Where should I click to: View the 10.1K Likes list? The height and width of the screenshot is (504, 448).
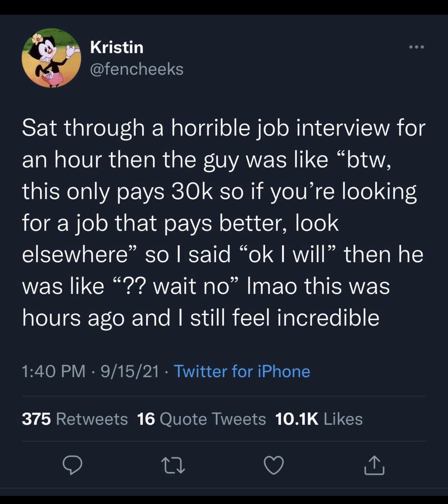pyautogui.click(x=318, y=419)
